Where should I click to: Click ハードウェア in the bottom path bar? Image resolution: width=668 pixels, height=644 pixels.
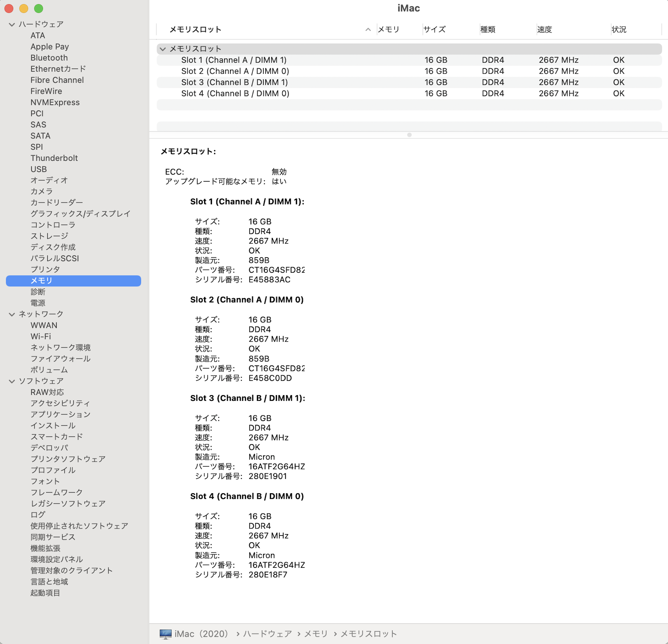pyautogui.click(x=268, y=634)
